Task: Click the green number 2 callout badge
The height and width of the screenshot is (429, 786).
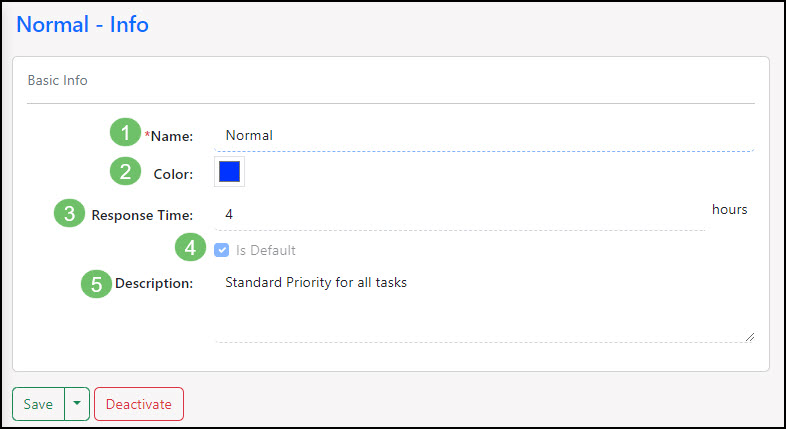Action: click(x=125, y=172)
